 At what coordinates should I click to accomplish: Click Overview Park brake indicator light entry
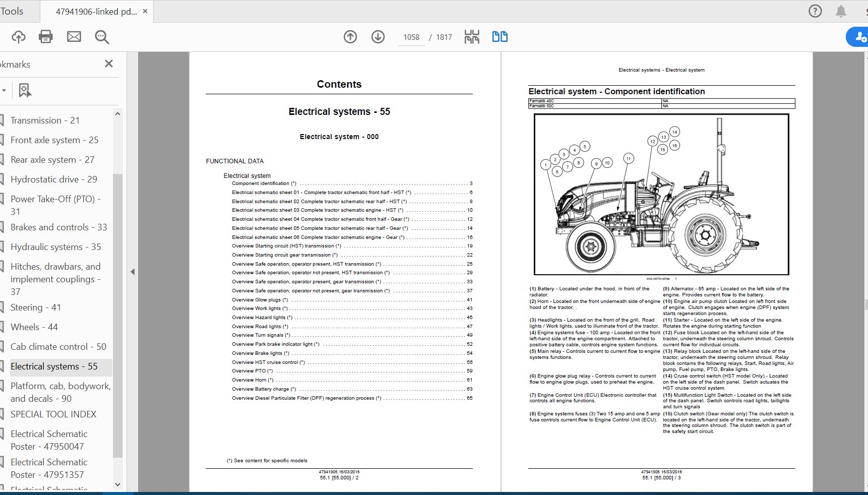[x=352, y=344]
